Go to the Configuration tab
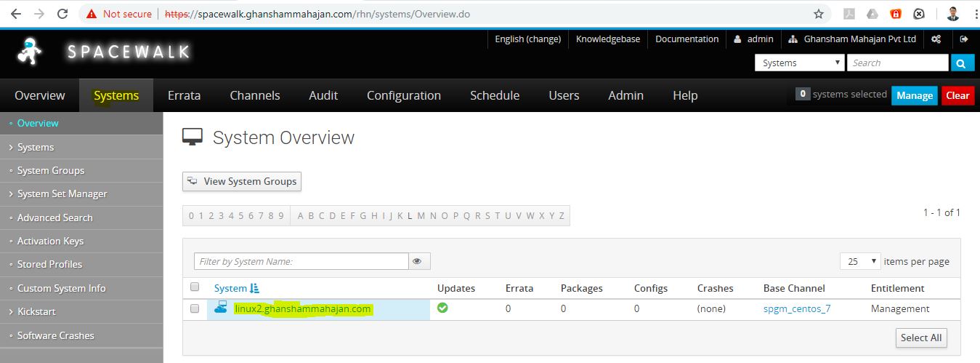 403,95
